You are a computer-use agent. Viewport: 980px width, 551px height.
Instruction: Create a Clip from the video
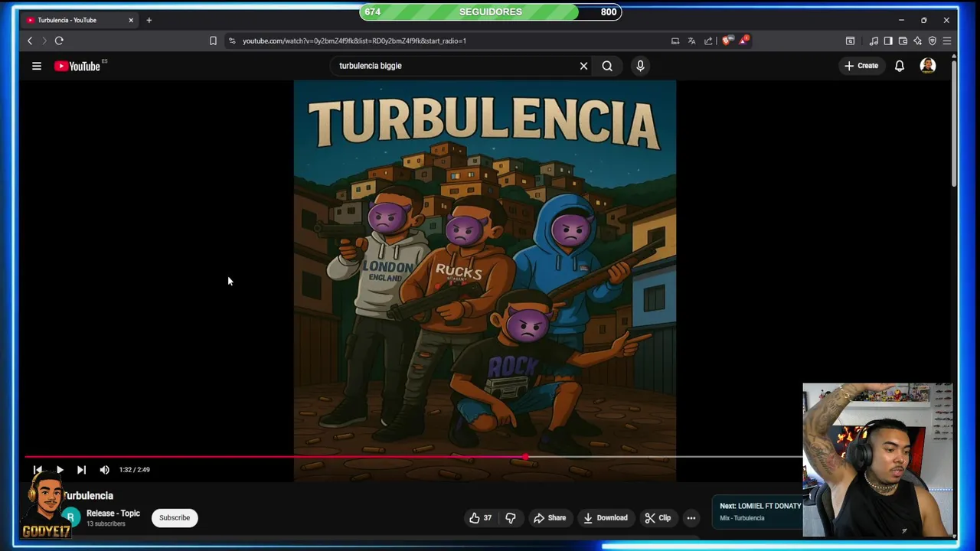(658, 518)
